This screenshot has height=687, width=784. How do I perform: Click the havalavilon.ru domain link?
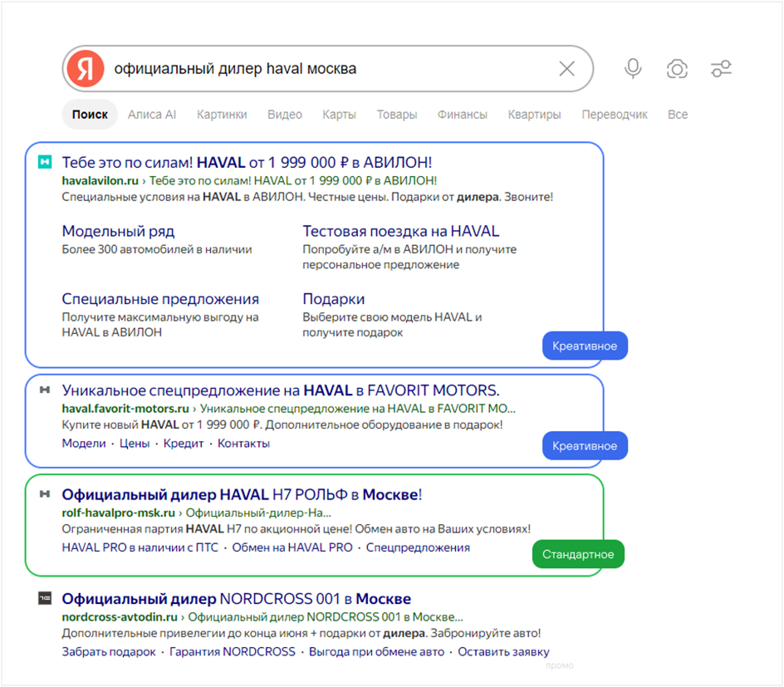coord(100,180)
